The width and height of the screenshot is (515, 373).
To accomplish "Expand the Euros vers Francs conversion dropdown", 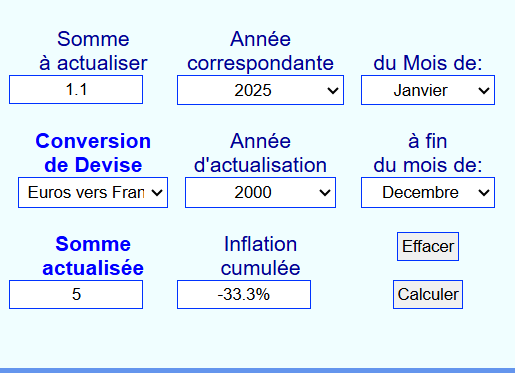I will click(x=93, y=192).
